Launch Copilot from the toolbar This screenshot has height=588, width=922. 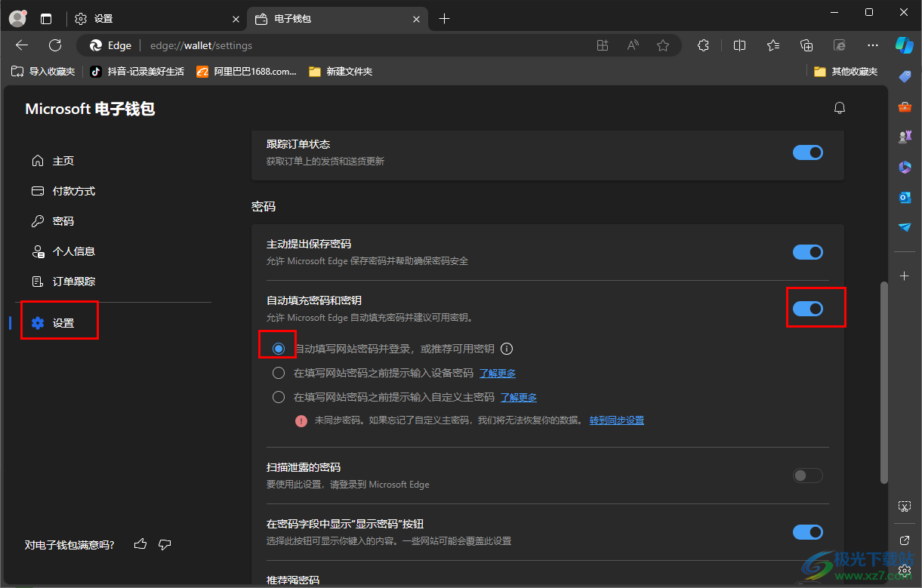pyautogui.click(x=905, y=45)
